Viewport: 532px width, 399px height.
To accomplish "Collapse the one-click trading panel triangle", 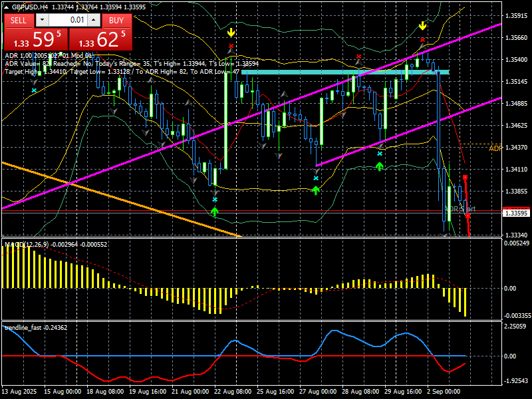I will pyautogui.click(x=6, y=7).
